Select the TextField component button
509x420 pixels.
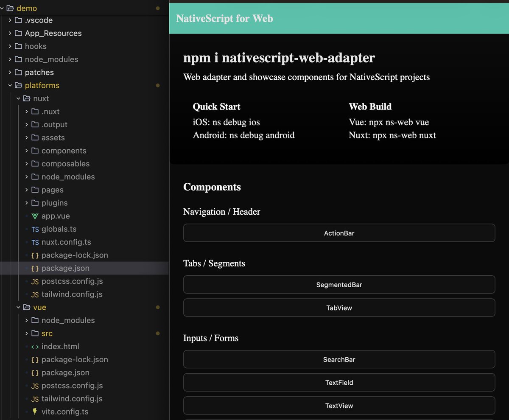point(339,382)
